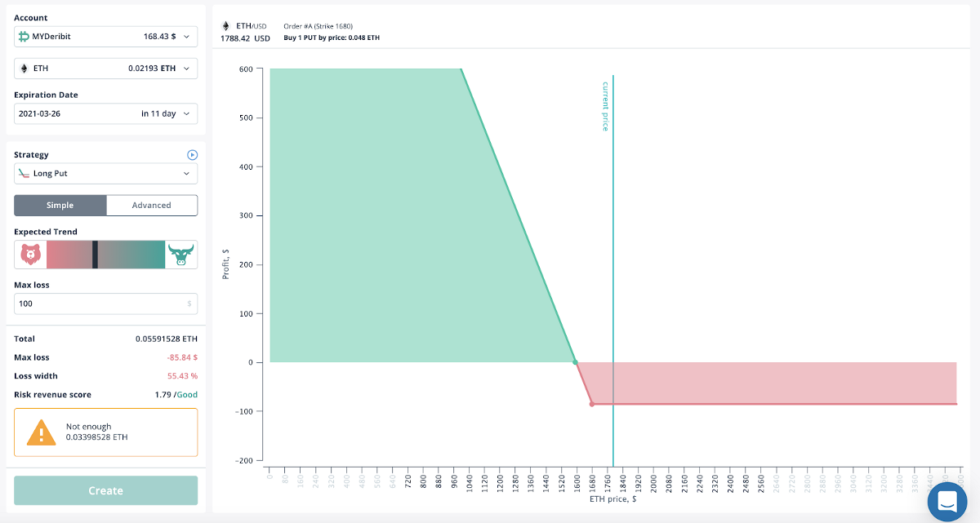The height and width of the screenshot is (523, 980).
Task: Open the chat support bubble icon
Action: (x=947, y=501)
